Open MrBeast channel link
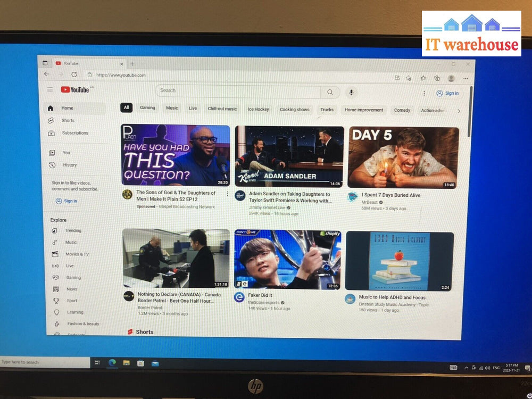Image resolution: width=532 pixels, height=399 pixels. pyautogui.click(x=369, y=202)
